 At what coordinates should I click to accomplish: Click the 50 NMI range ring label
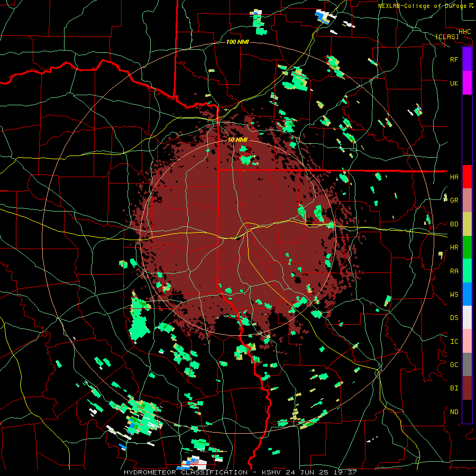[237, 140]
